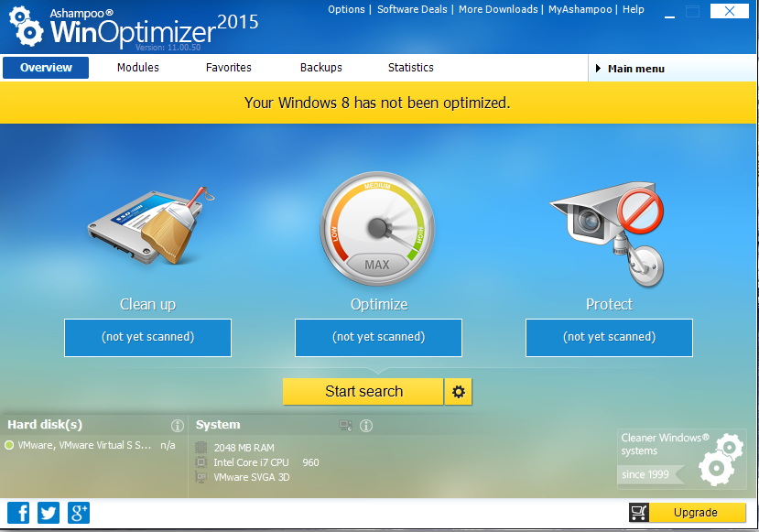Open the Statistics tab
The height and width of the screenshot is (532, 759).
tap(410, 67)
